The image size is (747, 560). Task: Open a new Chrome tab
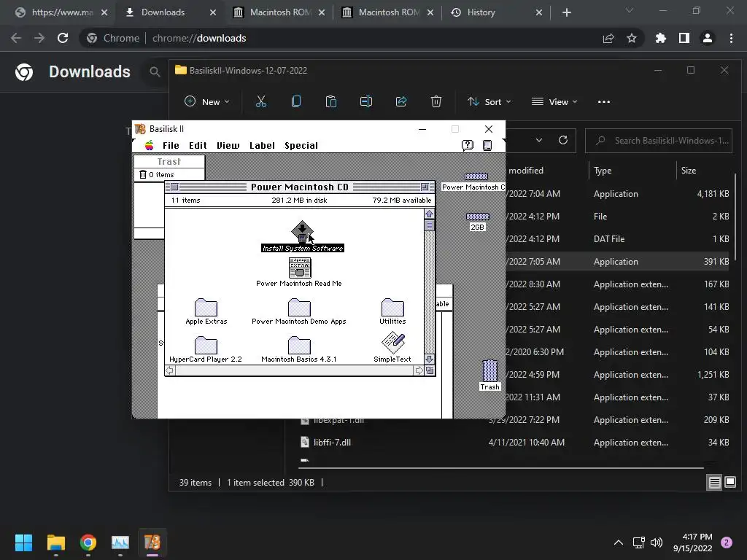click(x=566, y=12)
